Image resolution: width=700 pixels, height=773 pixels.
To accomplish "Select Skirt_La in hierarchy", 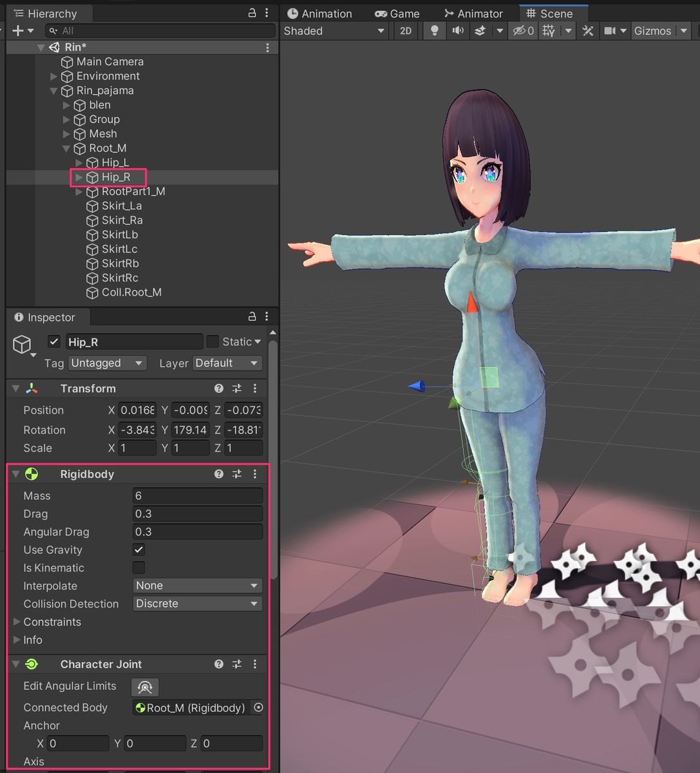I will click(122, 205).
